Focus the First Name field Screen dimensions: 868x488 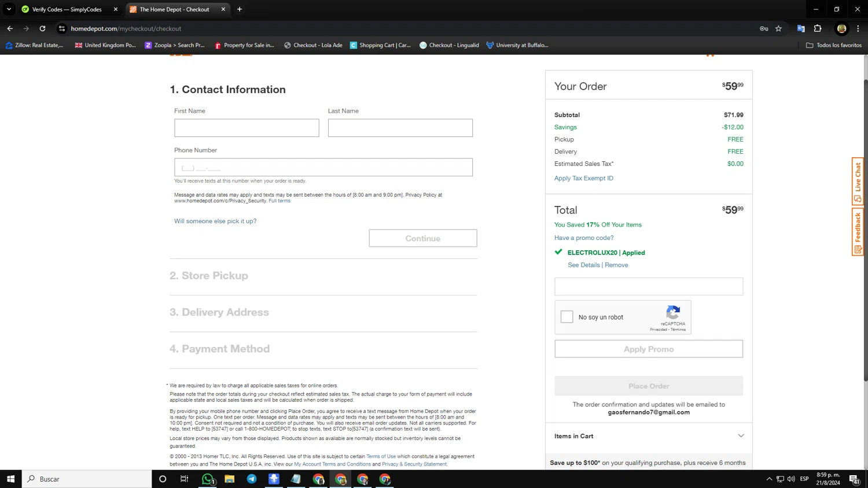[247, 128]
